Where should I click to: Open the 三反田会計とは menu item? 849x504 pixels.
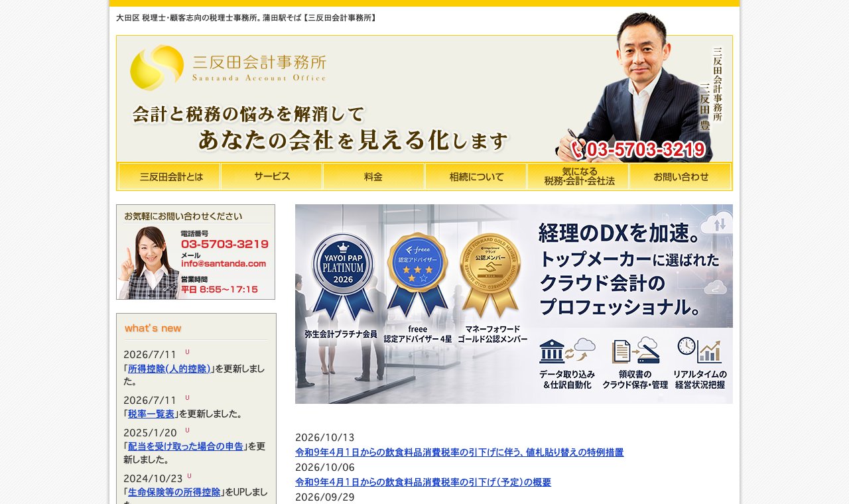tap(170, 176)
